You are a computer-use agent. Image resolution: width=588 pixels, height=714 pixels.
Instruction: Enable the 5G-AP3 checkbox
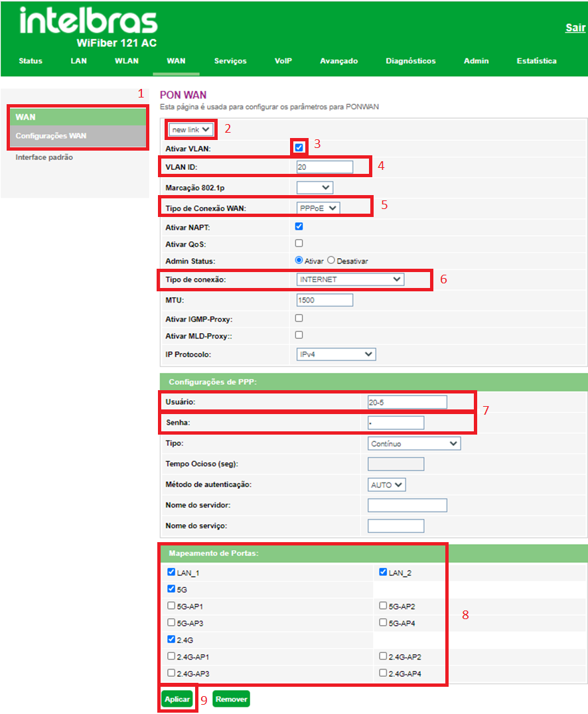click(x=171, y=622)
